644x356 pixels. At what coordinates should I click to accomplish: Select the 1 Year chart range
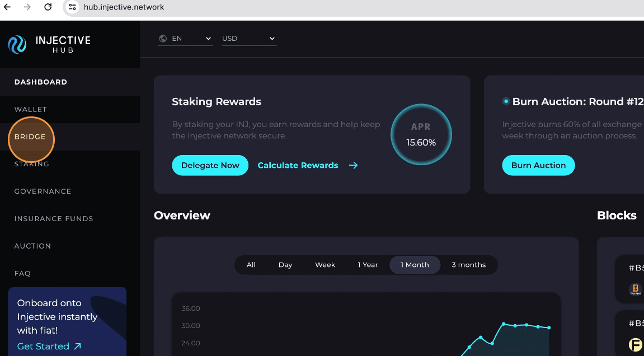(368, 265)
